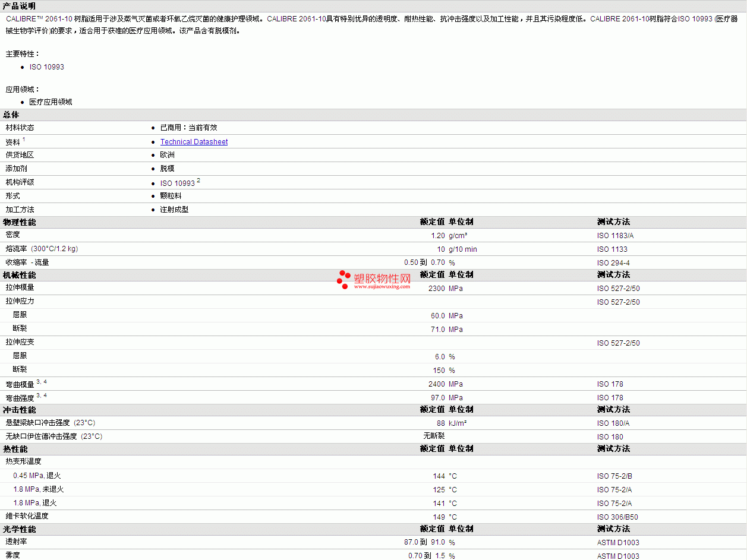Click the 物理性能 section header
Viewport: 747px width, 560px height.
[20, 222]
